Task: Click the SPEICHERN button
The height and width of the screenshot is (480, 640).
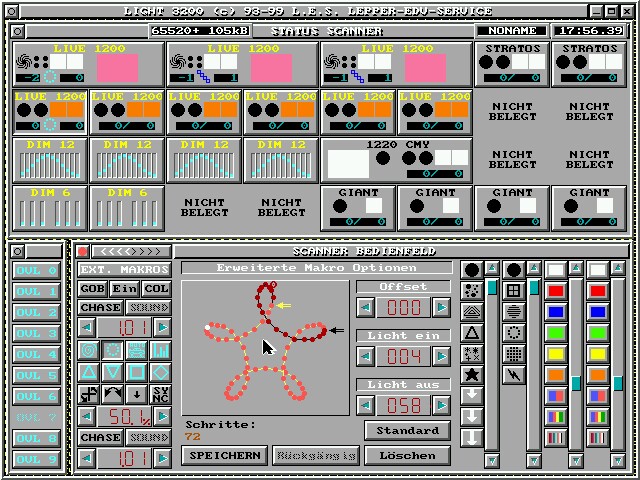Action: pyautogui.click(x=225, y=456)
